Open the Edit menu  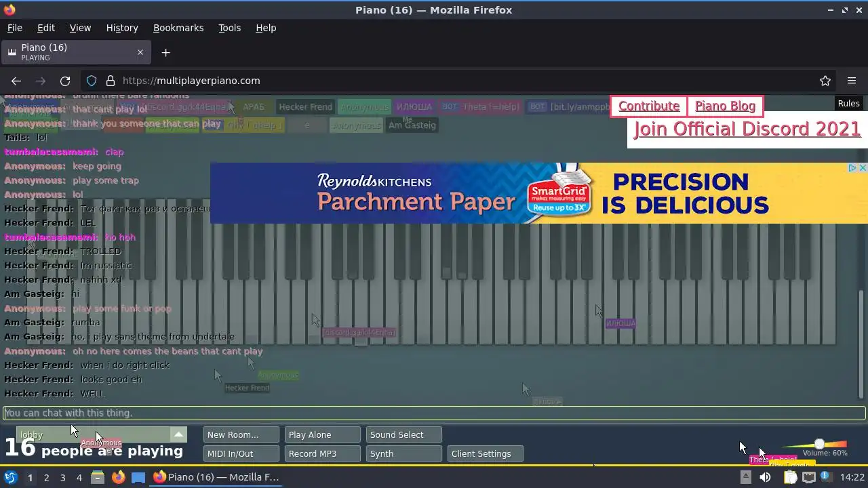coord(46,28)
